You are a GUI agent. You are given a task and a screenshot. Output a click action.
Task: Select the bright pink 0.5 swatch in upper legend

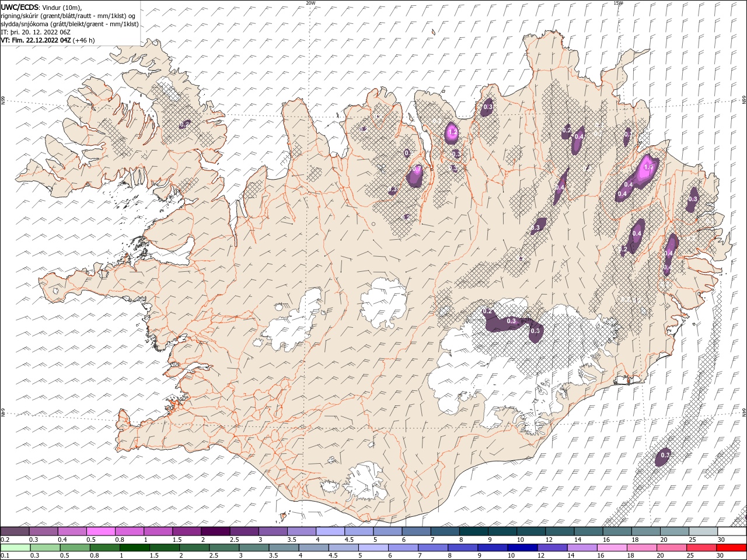tap(101, 531)
